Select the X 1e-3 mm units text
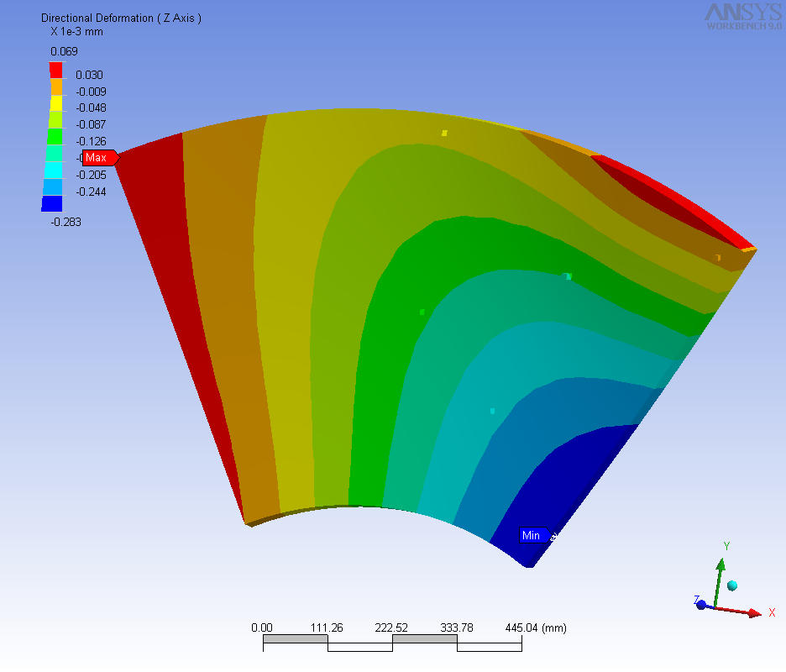 pyautogui.click(x=76, y=32)
